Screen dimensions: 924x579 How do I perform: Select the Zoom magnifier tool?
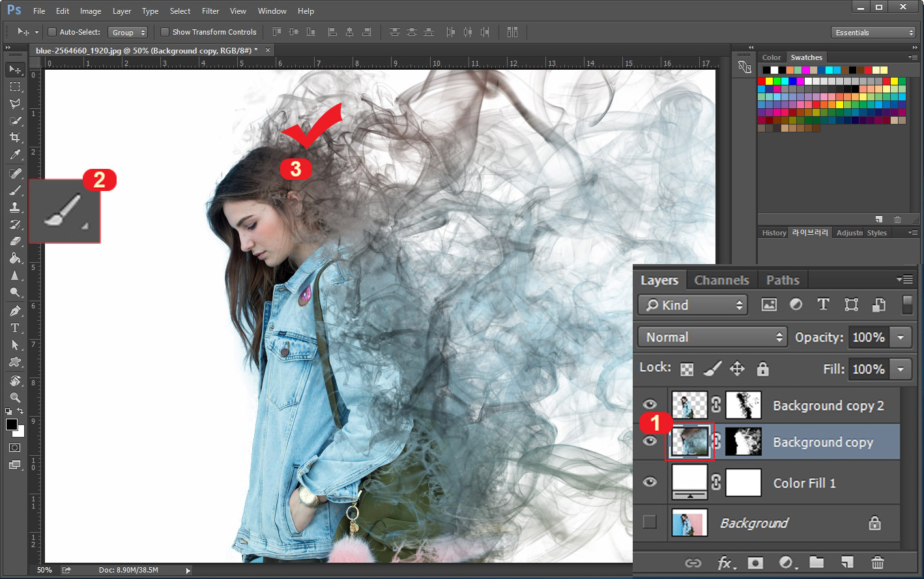[x=15, y=398]
